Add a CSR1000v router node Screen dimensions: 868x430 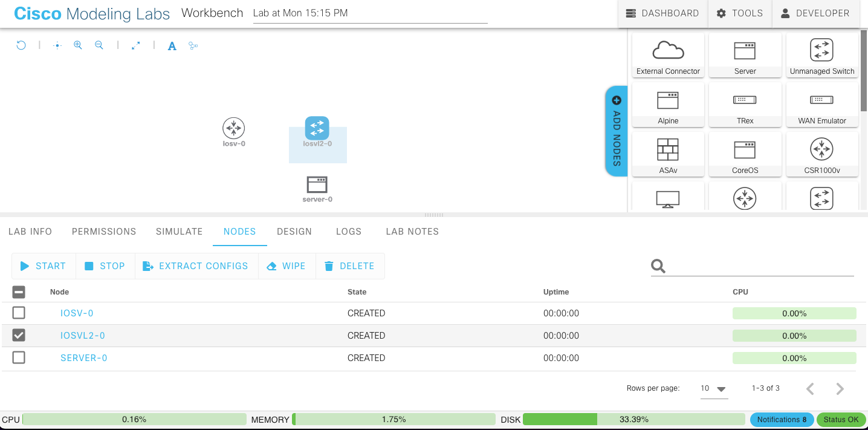(822, 154)
